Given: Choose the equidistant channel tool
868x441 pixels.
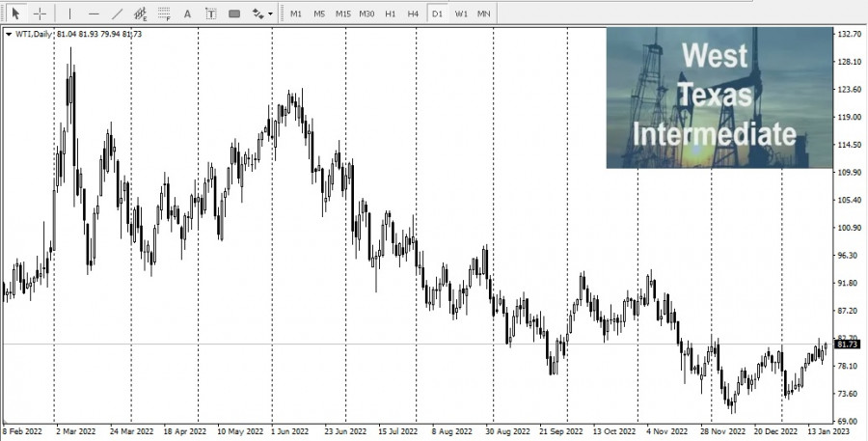Looking at the screenshot, I should click(140, 14).
